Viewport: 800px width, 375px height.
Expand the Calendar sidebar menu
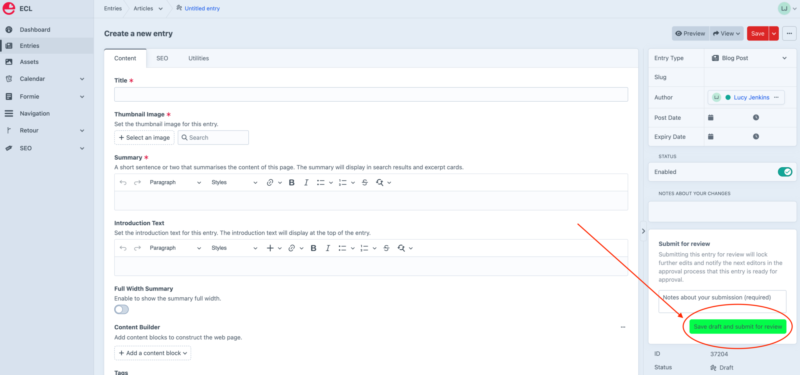(x=82, y=79)
